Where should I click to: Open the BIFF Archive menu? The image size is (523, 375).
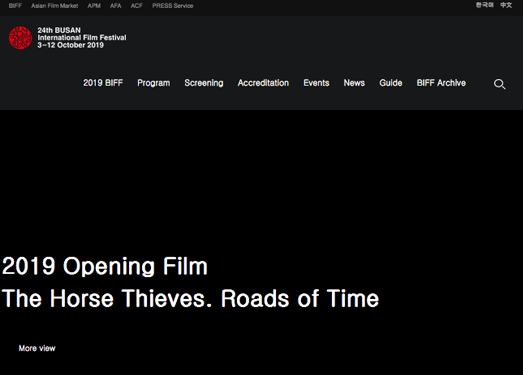pyautogui.click(x=441, y=83)
